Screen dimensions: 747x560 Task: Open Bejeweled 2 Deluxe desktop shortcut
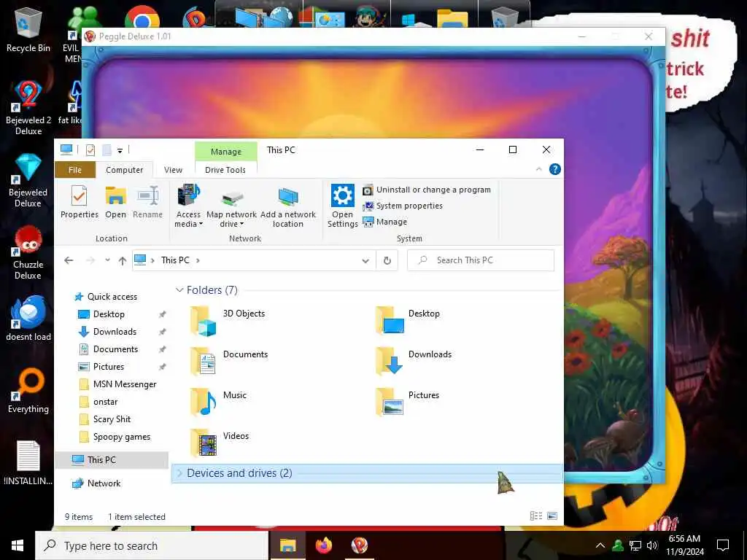tap(28, 108)
